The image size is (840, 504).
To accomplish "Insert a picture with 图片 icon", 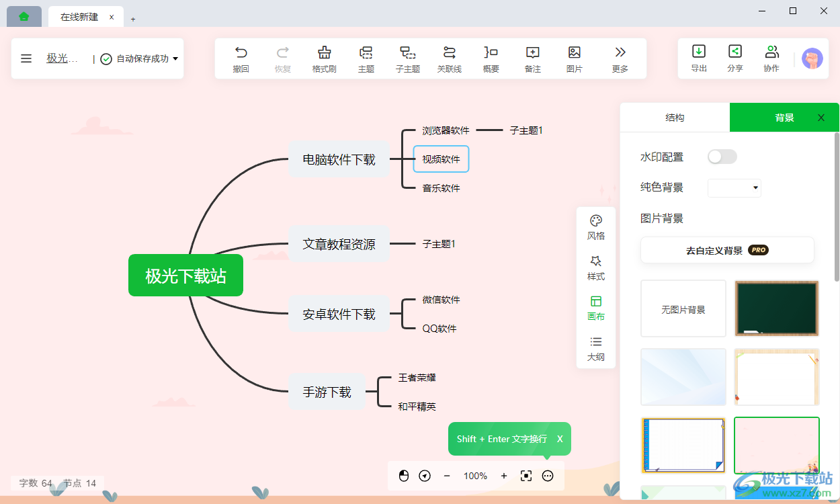I will (575, 52).
